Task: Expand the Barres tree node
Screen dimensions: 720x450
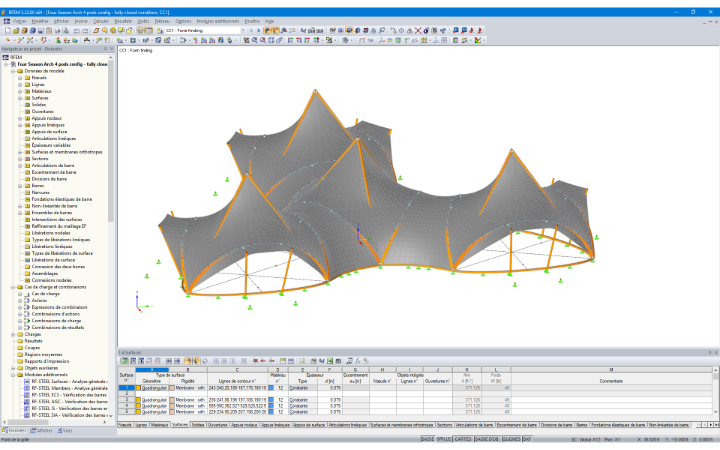Action: [20, 186]
